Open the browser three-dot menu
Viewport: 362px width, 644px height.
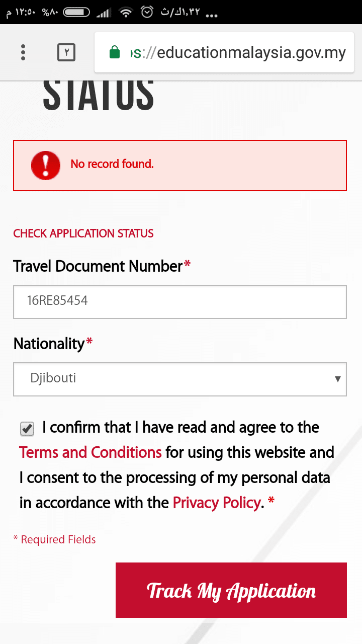pos(23,52)
